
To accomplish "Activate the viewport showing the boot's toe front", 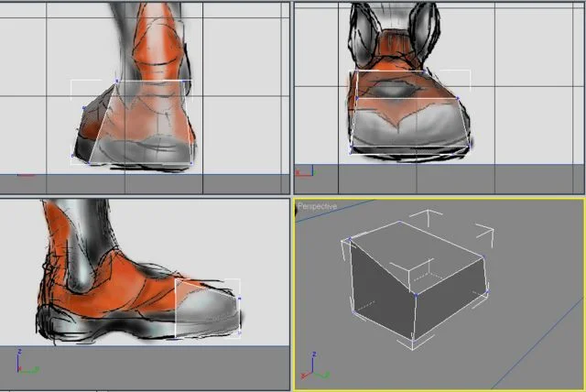I will pos(439,98).
